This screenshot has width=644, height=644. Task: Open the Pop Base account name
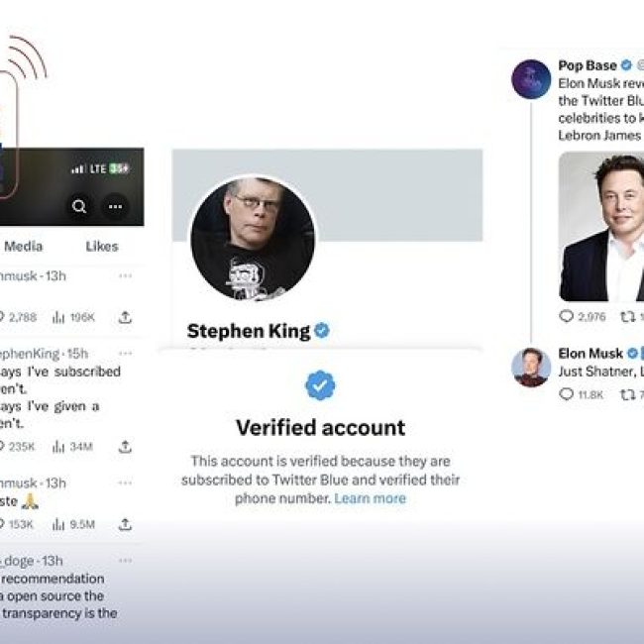pos(588,65)
